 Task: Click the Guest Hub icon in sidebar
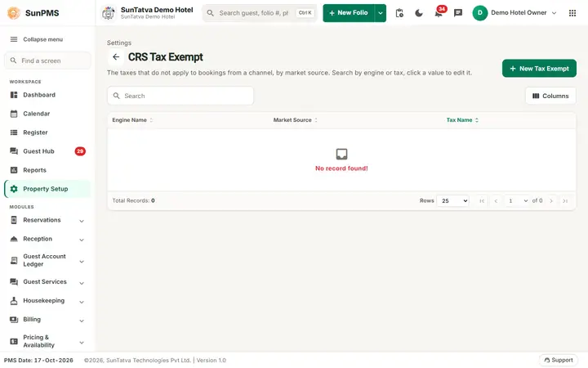(14, 151)
